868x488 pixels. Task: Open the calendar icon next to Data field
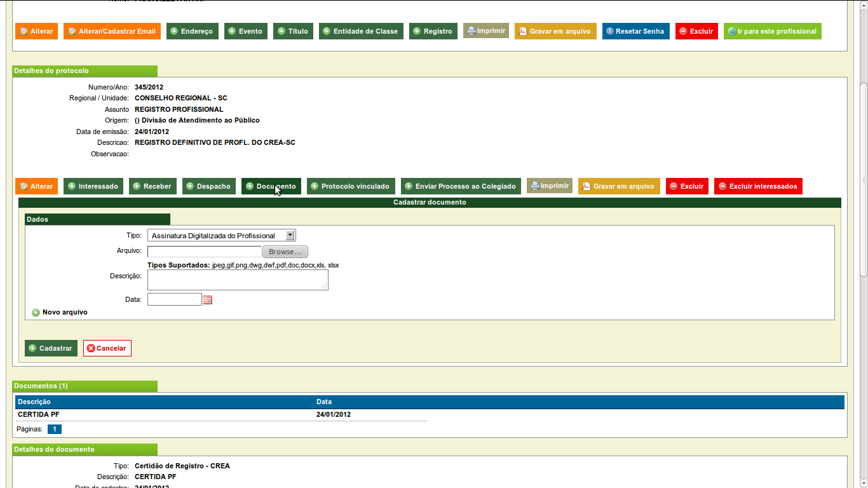207,300
